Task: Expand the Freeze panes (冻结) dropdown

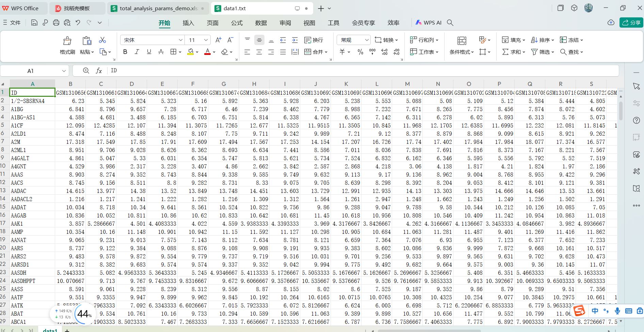Action: [x=582, y=40]
